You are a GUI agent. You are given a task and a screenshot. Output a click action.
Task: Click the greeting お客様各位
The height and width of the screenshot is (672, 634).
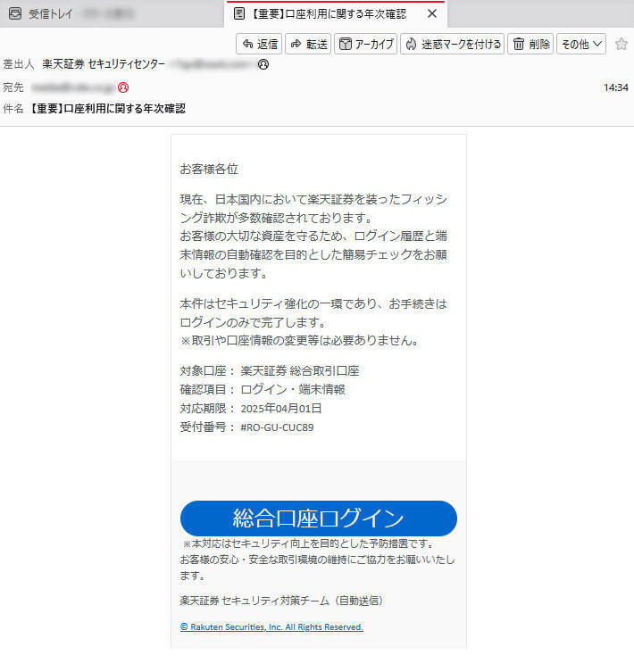[209, 169]
